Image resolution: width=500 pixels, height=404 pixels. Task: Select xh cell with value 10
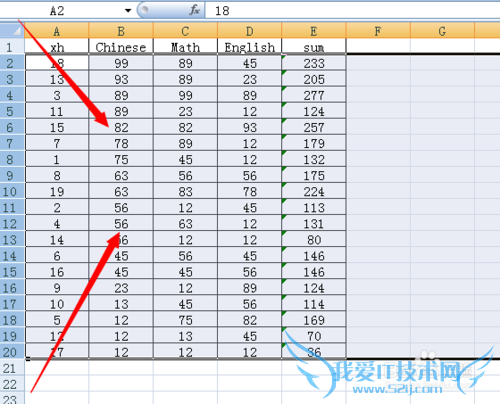[x=57, y=304]
